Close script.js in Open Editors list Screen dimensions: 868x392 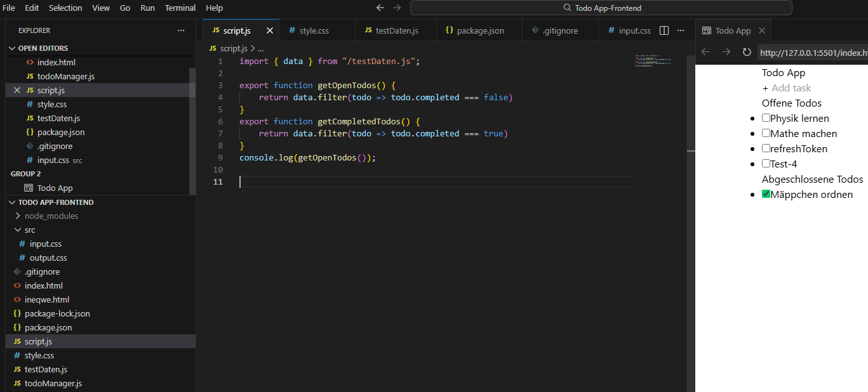[17, 90]
